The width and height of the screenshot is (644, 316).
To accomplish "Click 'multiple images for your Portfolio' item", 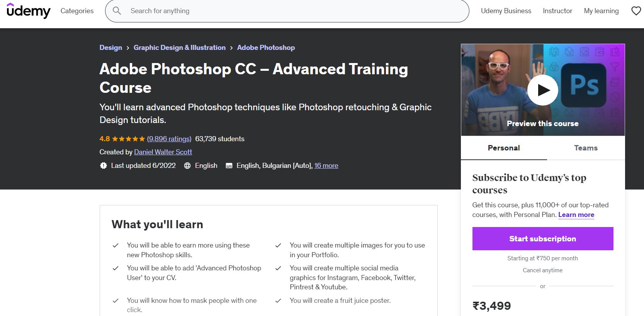I will point(357,250).
